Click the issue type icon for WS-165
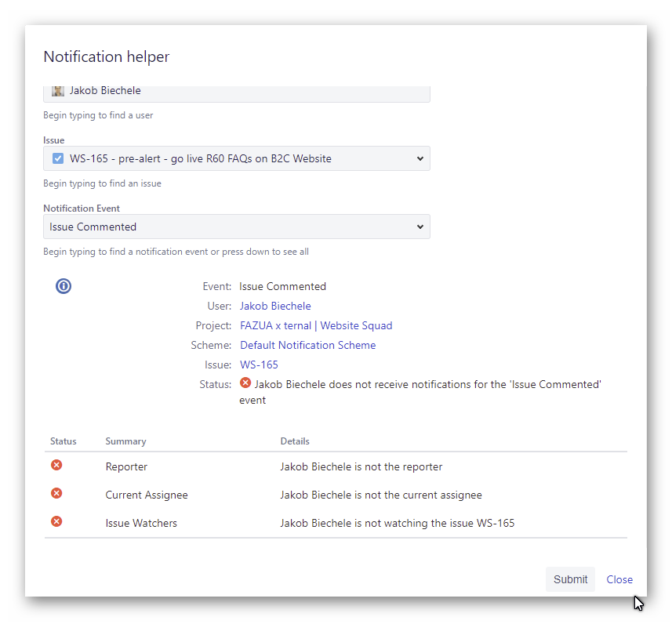This screenshot has width=672, height=624. click(x=58, y=158)
